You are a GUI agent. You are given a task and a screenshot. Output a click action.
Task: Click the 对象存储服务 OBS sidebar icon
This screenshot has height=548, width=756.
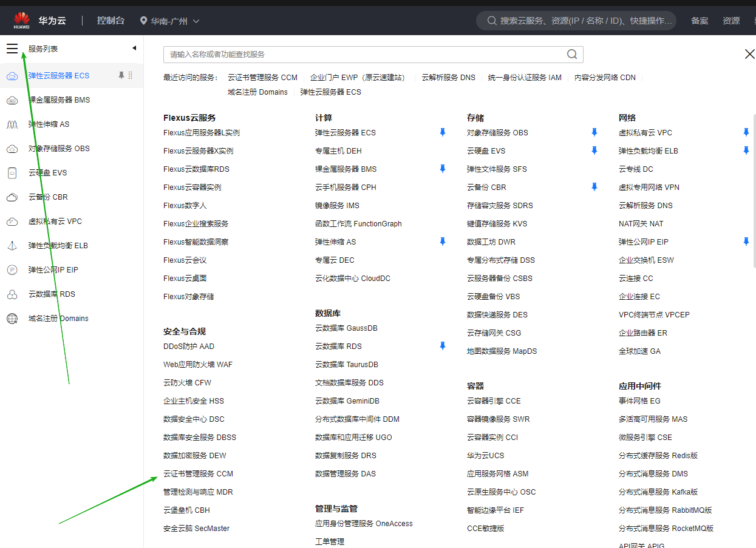(12, 149)
